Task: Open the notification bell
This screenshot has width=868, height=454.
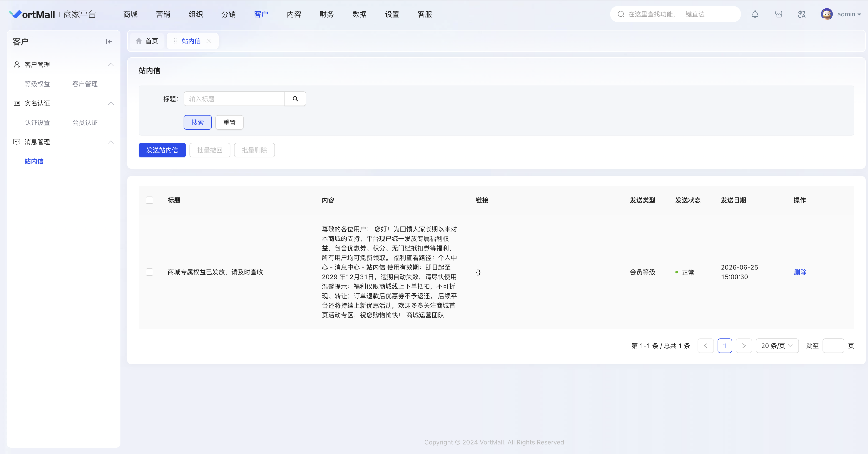Action: [755, 14]
